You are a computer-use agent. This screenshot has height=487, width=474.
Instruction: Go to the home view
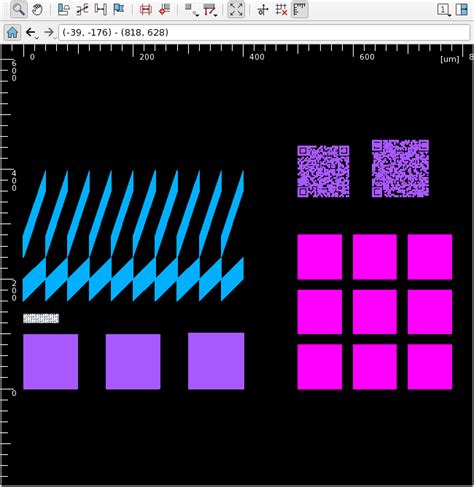pyautogui.click(x=12, y=32)
